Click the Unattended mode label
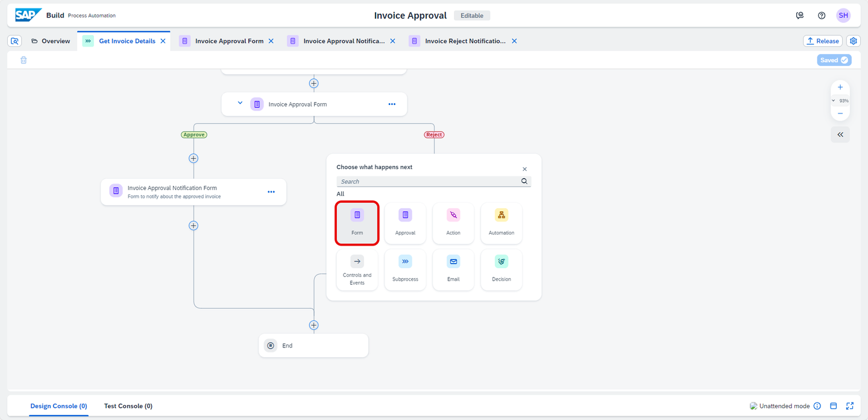The image size is (868, 420). (784, 406)
